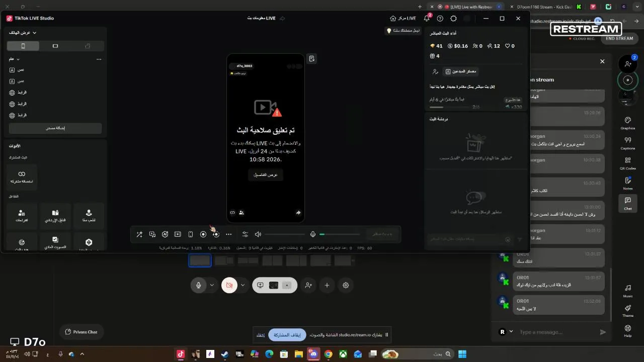
Task: Toggle the Restream camera off button
Action: coord(229,285)
